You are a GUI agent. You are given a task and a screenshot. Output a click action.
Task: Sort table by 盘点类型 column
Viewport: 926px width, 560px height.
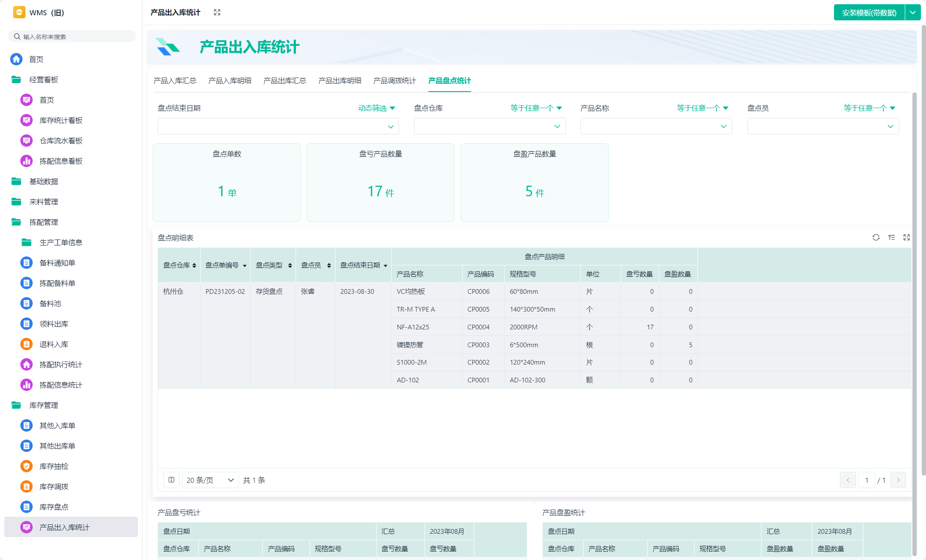290,265
